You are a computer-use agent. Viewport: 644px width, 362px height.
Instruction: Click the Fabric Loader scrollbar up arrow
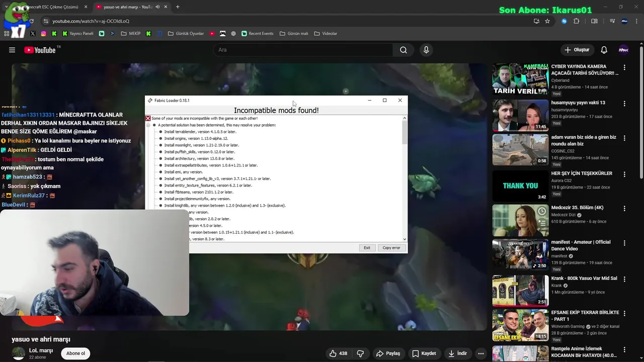click(405, 118)
